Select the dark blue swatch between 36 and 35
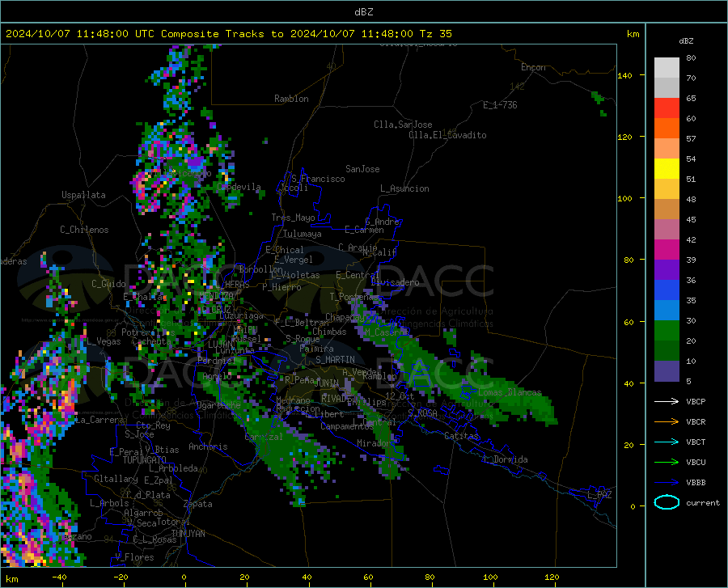This screenshot has height=588, width=728. tap(667, 290)
